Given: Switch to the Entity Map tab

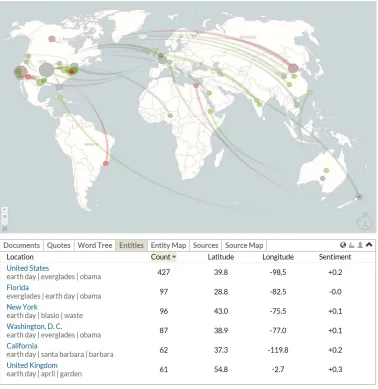Looking at the screenshot, I should [168, 245].
